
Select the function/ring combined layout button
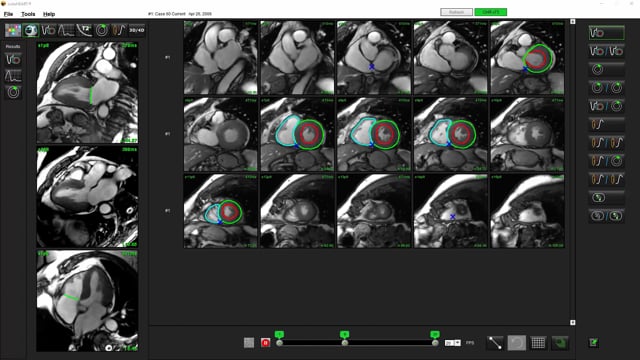(x=607, y=106)
